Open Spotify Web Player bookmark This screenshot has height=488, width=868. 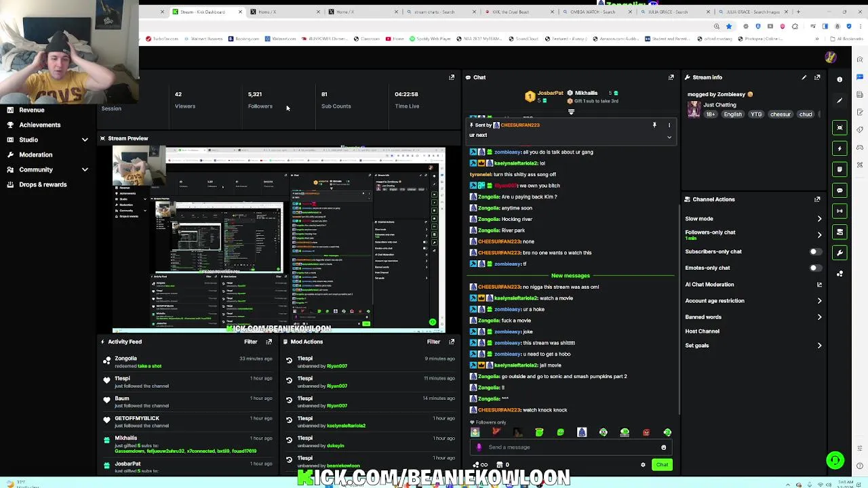pos(429,39)
